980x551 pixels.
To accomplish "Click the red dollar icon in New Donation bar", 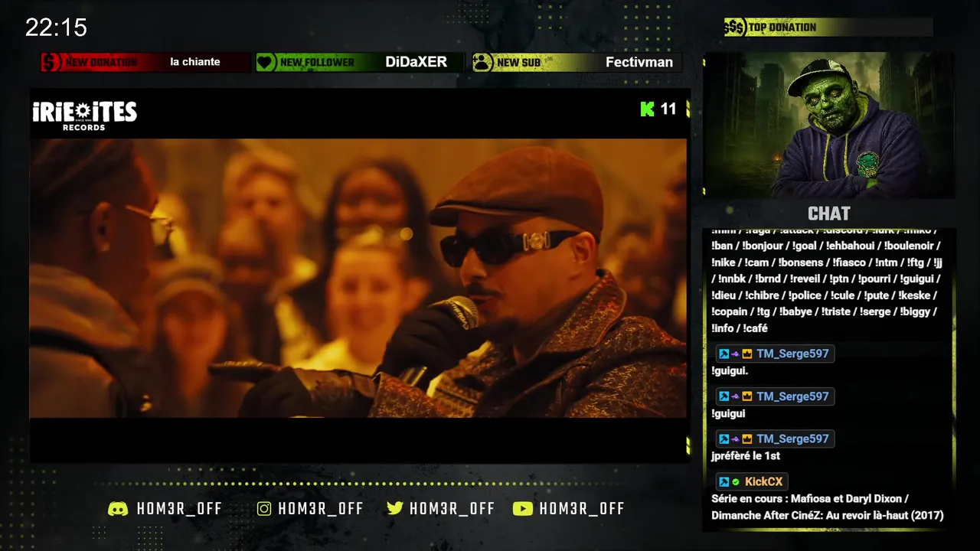I will point(51,62).
